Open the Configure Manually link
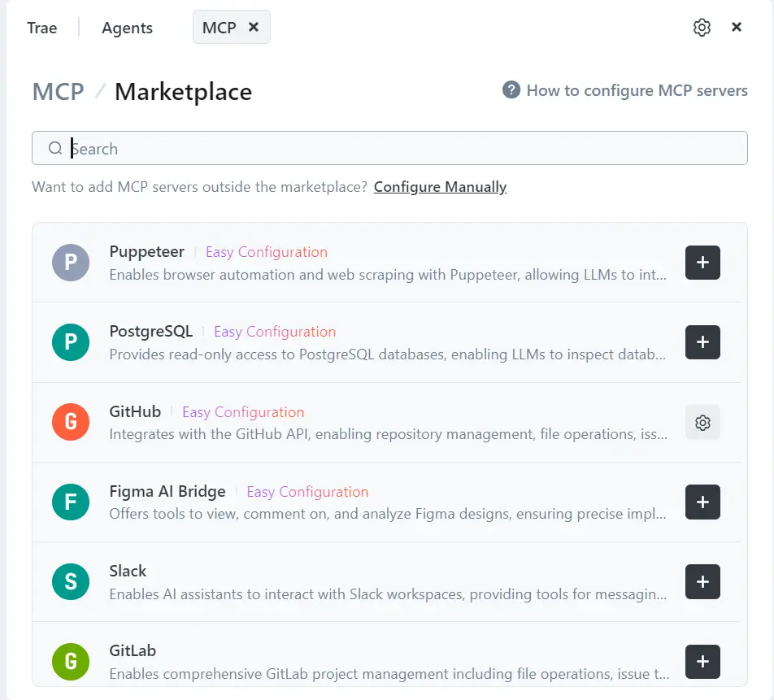Screen dimensions: 774x700 click(440, 187)
